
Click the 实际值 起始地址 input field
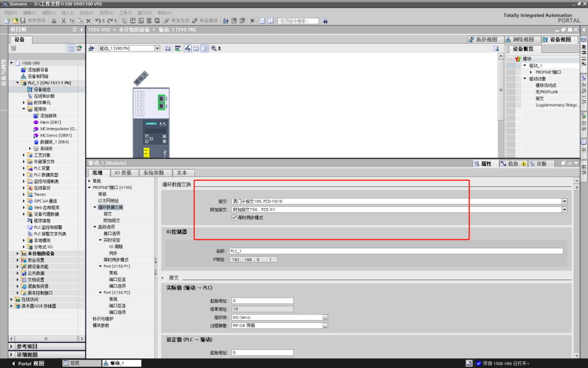coord(263,301)
